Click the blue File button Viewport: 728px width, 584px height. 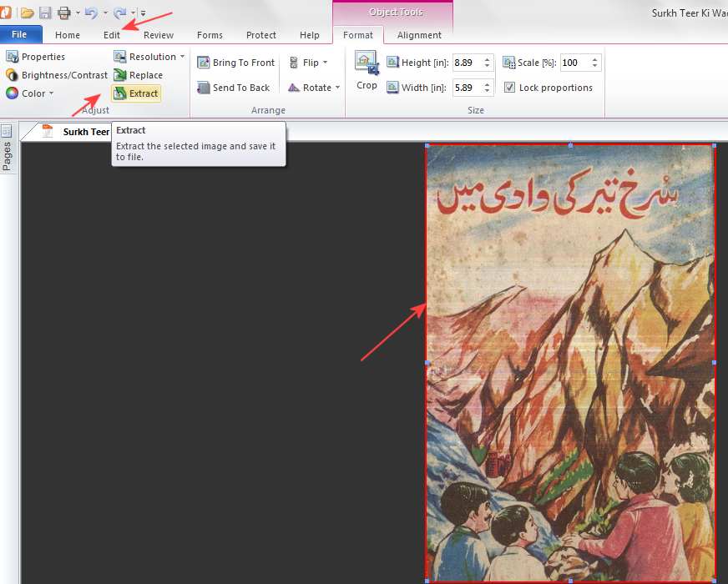click(20, 35)
